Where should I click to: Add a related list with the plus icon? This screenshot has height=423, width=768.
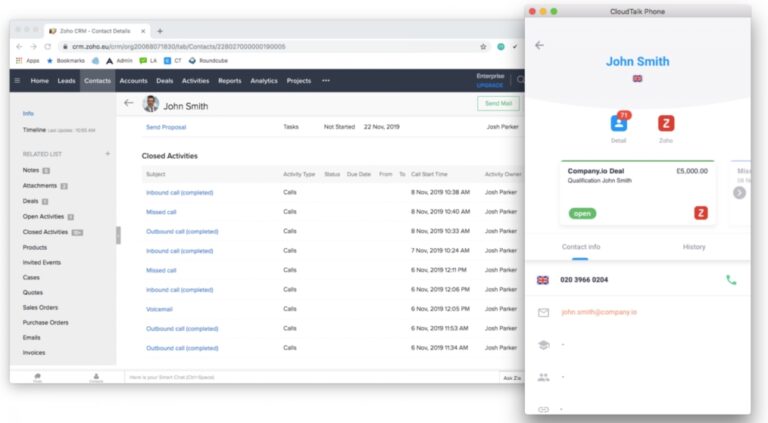pos(108,154)
